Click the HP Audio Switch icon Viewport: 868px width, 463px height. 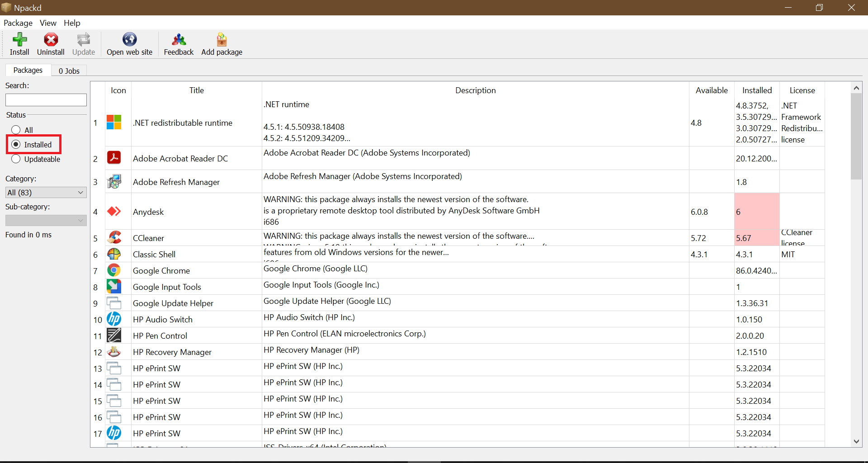click(x=114, y=319)
